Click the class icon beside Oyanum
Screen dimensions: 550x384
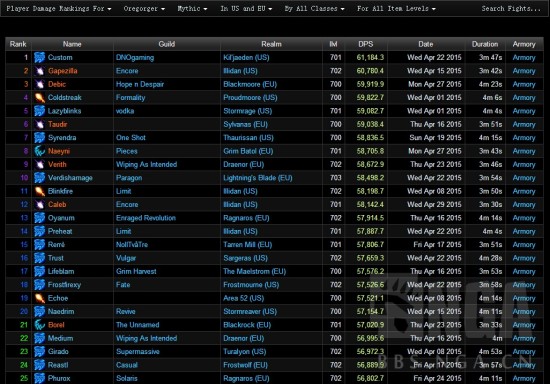(40, 218)
